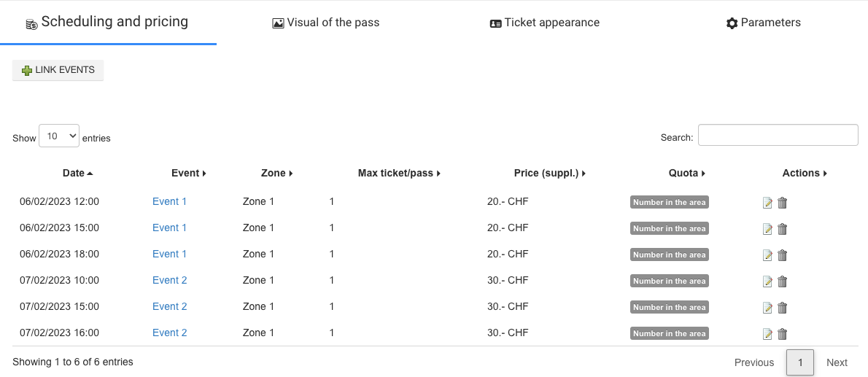Go to the Next page

837,362
